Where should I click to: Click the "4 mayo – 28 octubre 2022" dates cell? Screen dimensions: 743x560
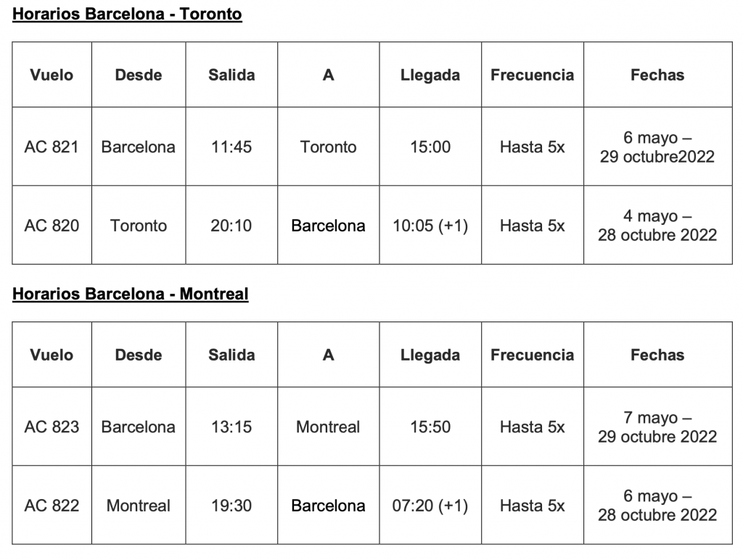click(657, 226)
